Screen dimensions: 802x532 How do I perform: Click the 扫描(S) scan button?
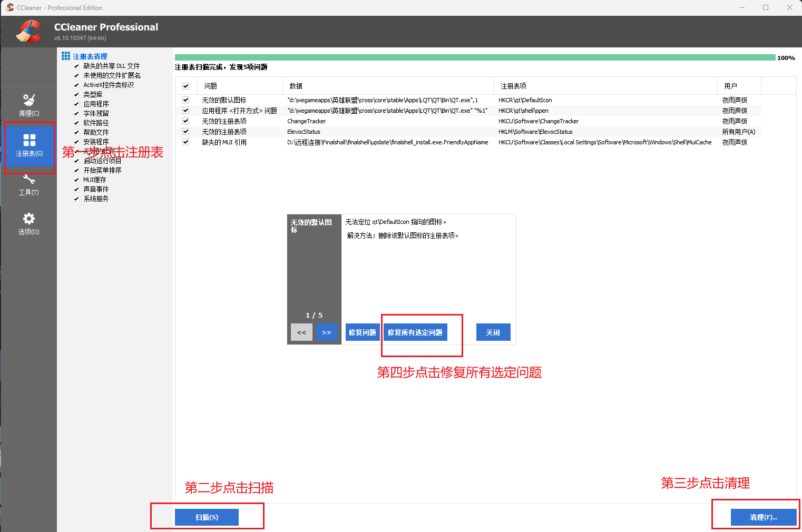(x=207, y=517)
